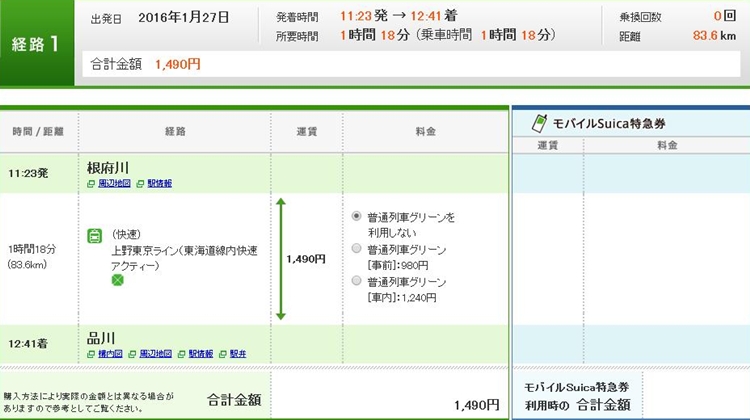Screen dimensions: 750x420
Task: Click the 運賃 column header in the route table
Action: point(306,131)
